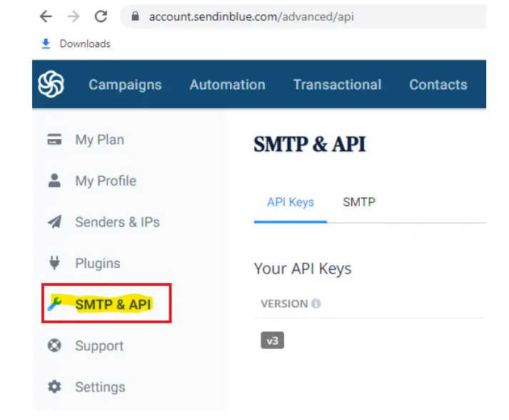Click the browser forward arrow
This screenshot has height=420, width=509.
[x=74, y=16]
